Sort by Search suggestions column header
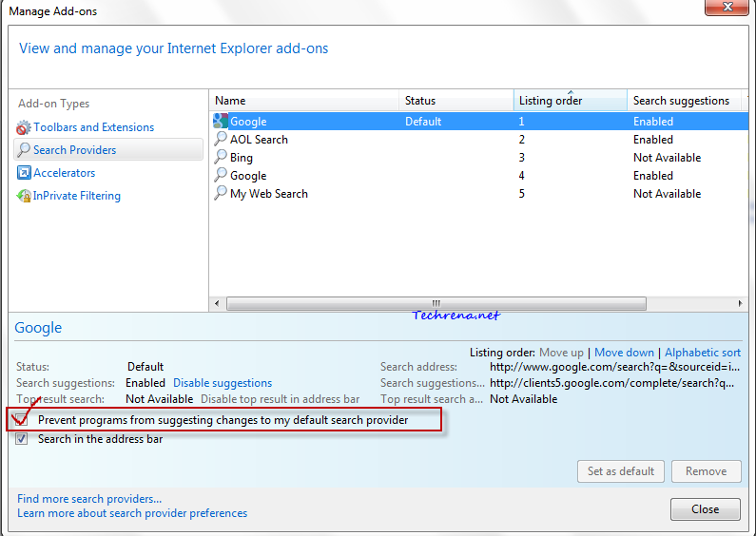Image resolution: width=756 pixels, height=536 pixels. tap(684, 100)
